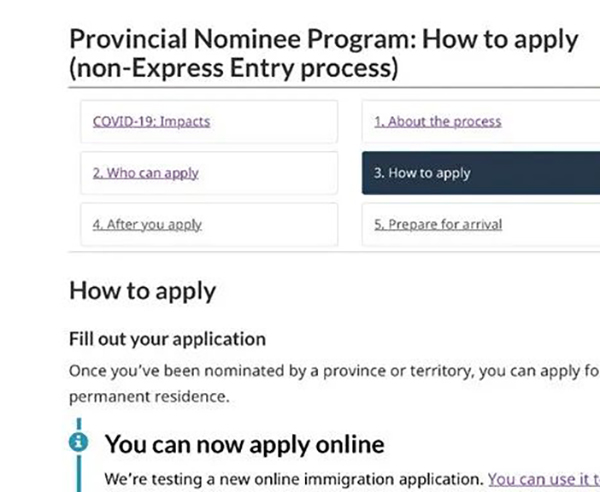Screen dimensions: 600x492
Task: Click the horizontal rule under the page title
Action: [x=334, y=88]
